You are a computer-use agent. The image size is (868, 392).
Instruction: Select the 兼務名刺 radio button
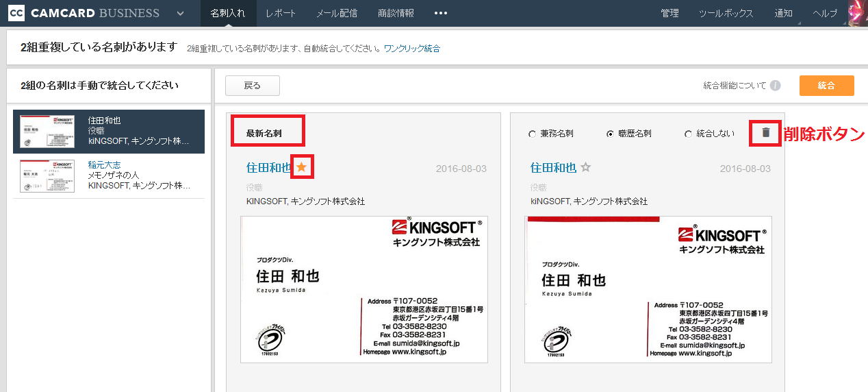(x=532, y=134)
